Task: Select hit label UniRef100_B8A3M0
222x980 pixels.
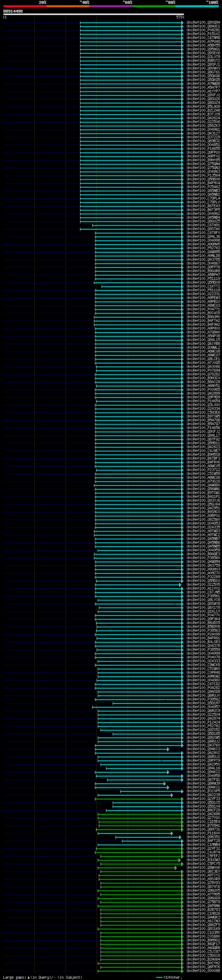Action: [203, 317]
